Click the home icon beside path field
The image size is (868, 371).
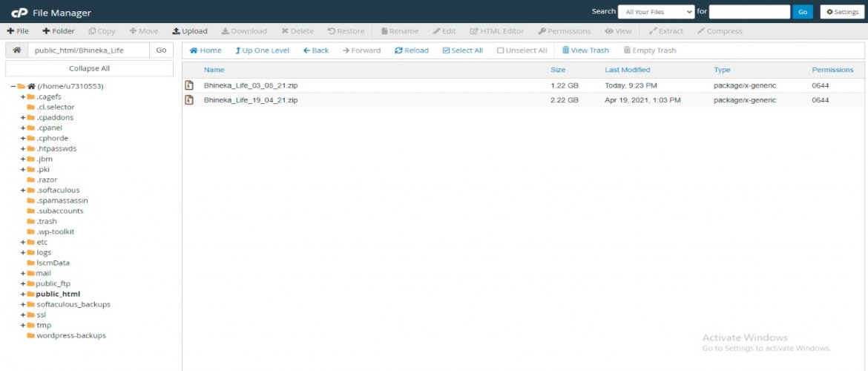(16, 50)
